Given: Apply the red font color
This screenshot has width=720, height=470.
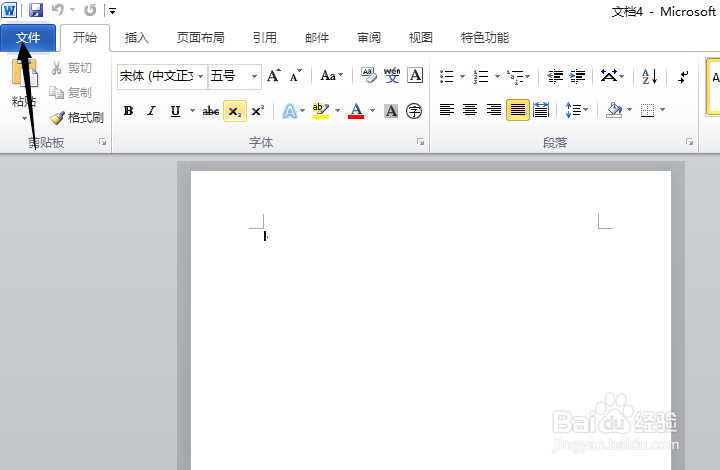Looking at the screenshot, I should point(356,111).
